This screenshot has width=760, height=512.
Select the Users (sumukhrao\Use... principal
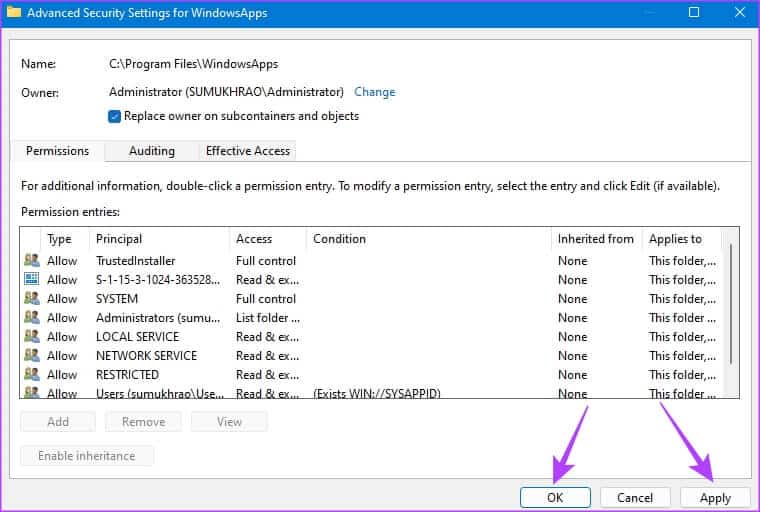pos(160,394)
